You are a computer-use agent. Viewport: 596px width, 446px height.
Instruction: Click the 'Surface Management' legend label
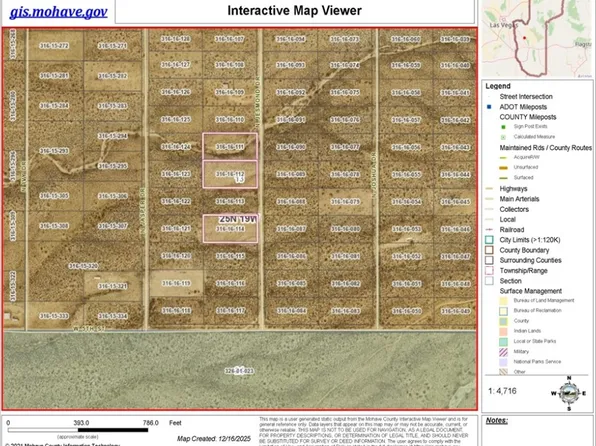pos(530,291)
